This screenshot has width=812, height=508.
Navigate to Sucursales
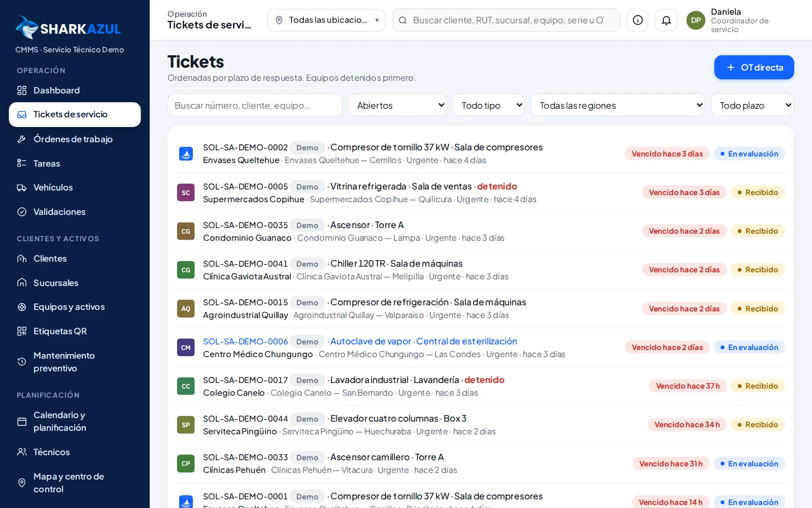[x=75, y=283]
